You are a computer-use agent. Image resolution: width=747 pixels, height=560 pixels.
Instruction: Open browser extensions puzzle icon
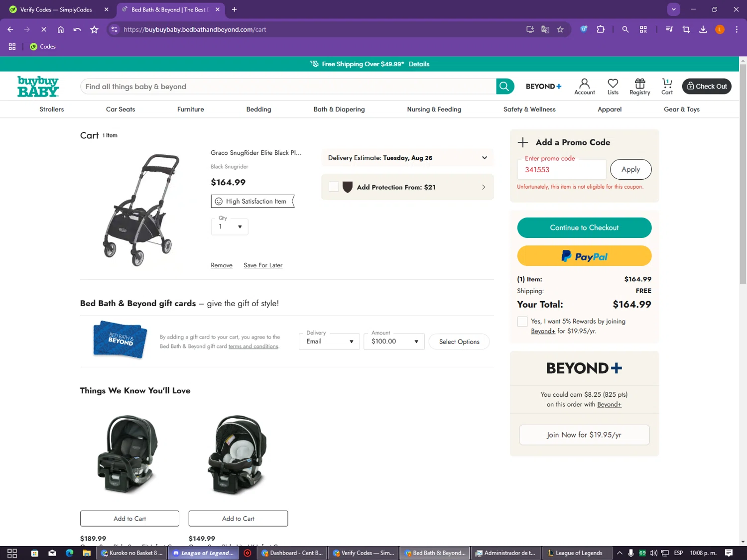[601, 29]
